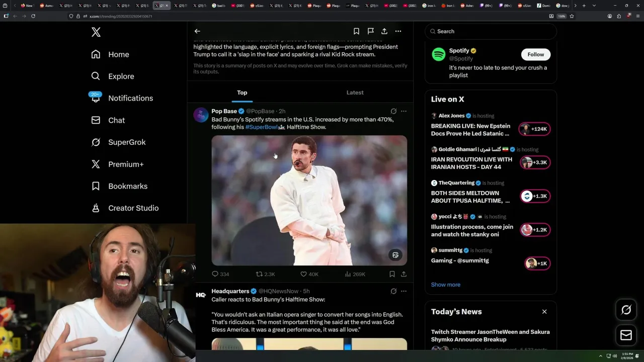Screen dimensions: 644x362
Task: Open the more menu on Headquarters post
Action: point(404,291)
